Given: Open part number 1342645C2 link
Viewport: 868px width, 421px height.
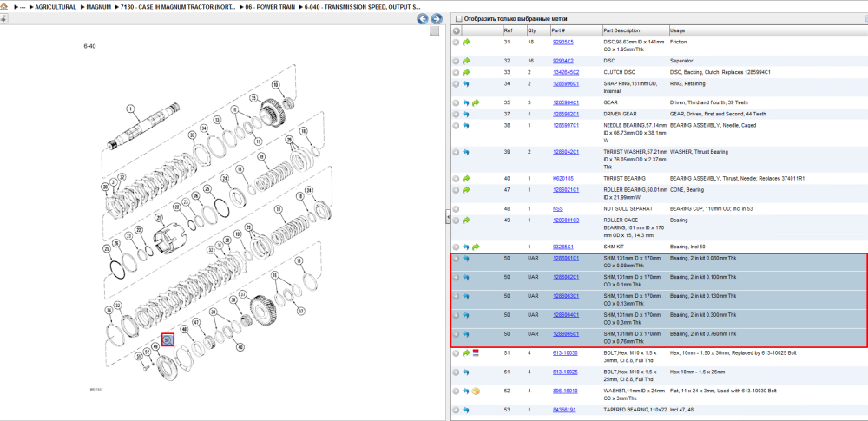Looking at the screenshot, I should [566, 72].
